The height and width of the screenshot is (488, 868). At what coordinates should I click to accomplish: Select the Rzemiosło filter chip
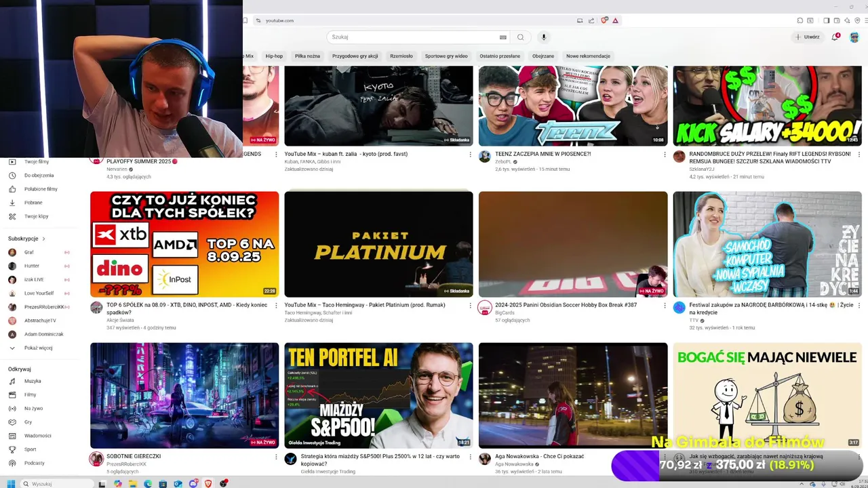(x=401, y=56)
